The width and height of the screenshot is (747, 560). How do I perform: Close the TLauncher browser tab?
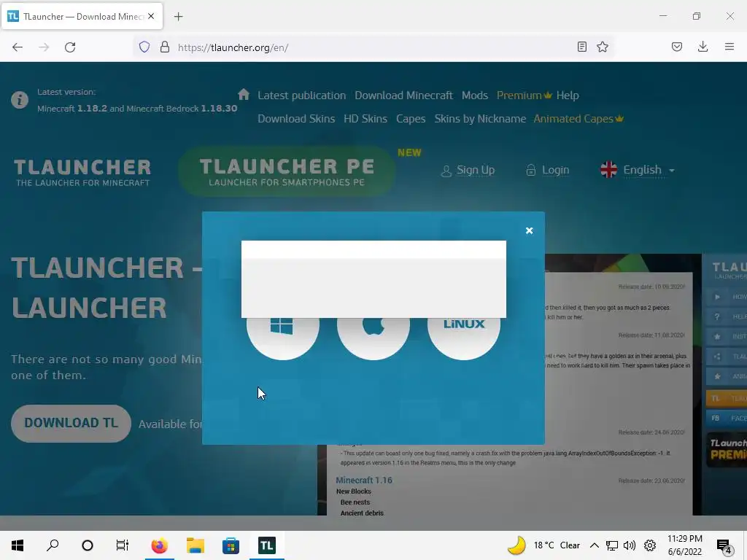(x=151, y=16)
